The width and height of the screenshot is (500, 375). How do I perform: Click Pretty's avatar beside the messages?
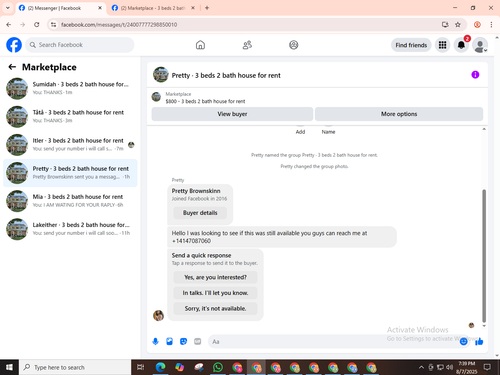pyautogui.click(x=158, y=315)
